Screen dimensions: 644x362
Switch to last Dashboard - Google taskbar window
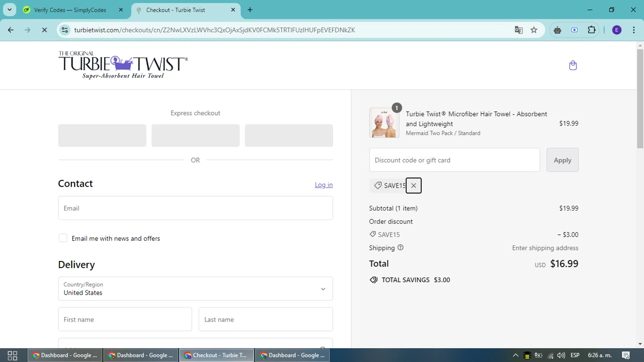coord(293,356)
